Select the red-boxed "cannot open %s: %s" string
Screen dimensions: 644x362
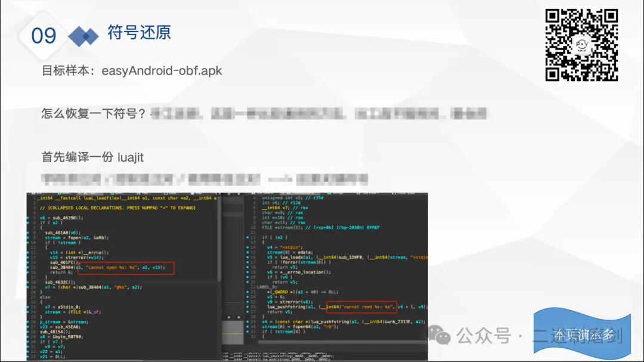point(125,268)
